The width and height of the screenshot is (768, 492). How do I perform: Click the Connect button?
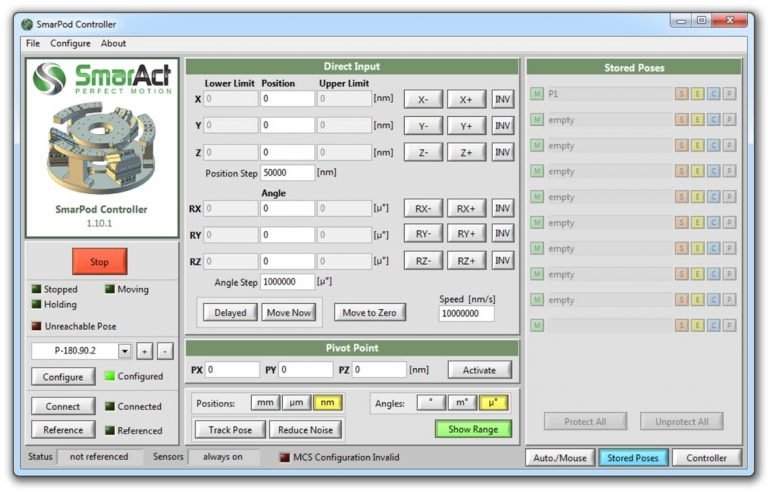click(63, 406)
